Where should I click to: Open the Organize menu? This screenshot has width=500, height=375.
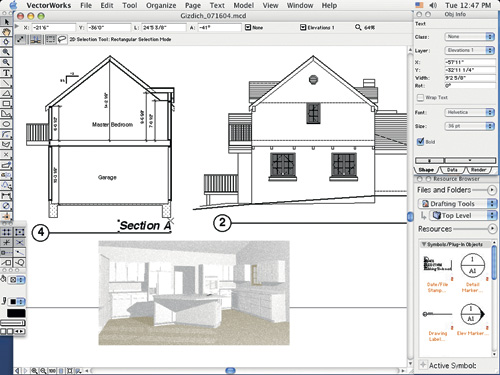coord(161,5)
